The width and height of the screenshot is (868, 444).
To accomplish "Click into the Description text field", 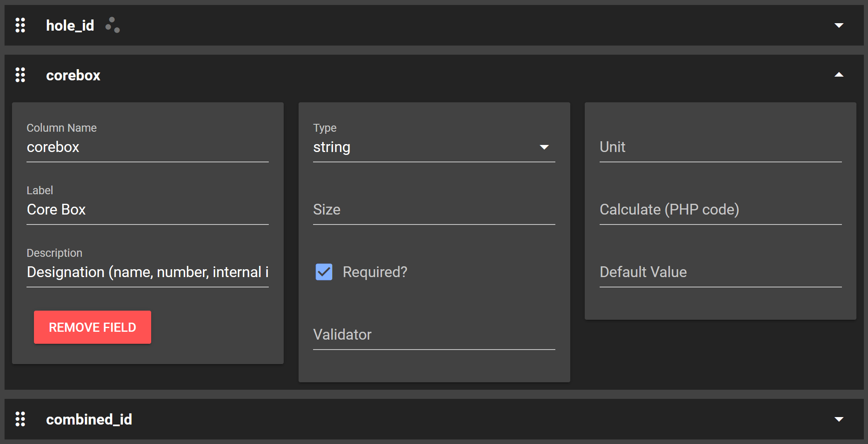I will 147,273.
